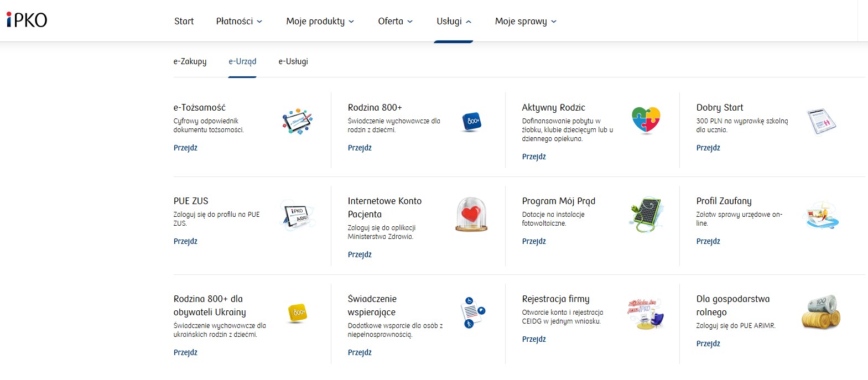The height and width of the screenshot is (380, 868).
Task: Click the text 'Załatw sprawy urzędowe on-line.'
Action: [739, 219]
